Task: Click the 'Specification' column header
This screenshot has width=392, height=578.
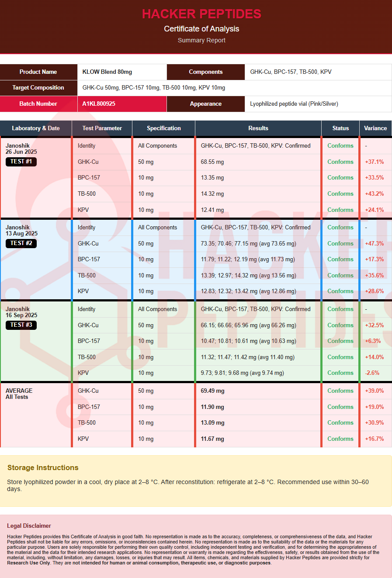Action: click(163, 128)
